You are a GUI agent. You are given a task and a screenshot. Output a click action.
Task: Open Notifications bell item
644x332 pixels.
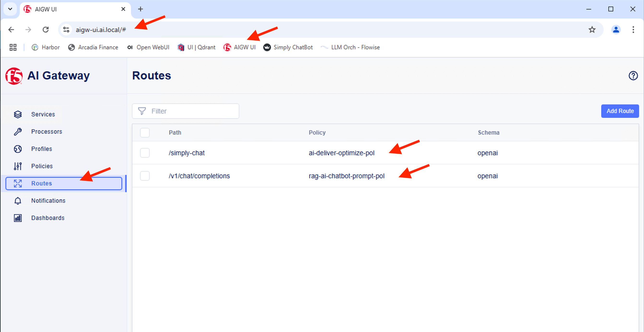pyautogui.click(x=18, y=201)
